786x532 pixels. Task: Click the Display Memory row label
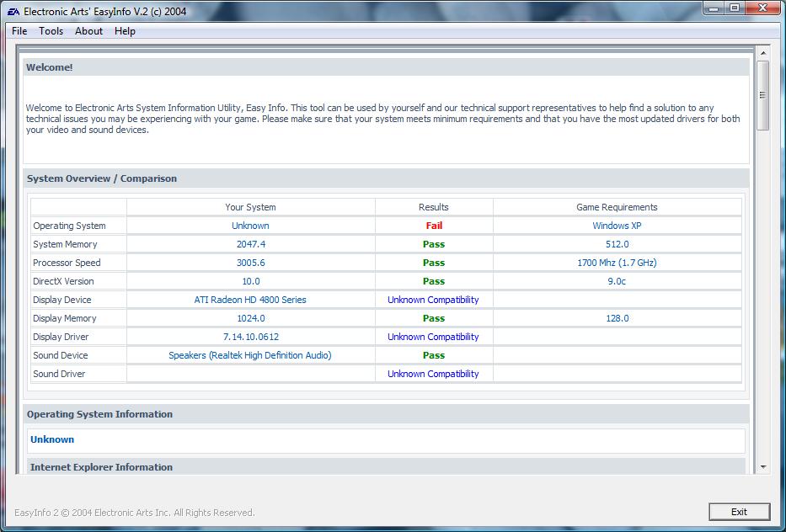pos(65,318)
